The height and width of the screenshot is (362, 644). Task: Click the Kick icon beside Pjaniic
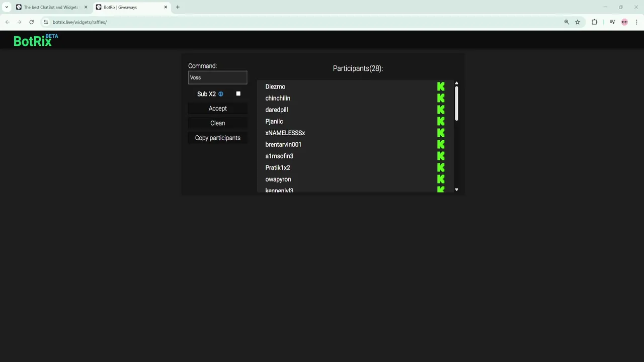(441, 121)
